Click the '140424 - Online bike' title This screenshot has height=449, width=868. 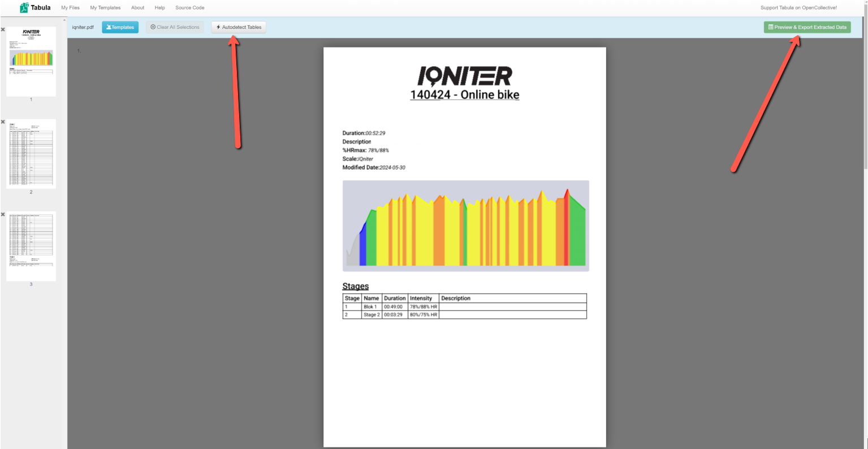[465, 95]
